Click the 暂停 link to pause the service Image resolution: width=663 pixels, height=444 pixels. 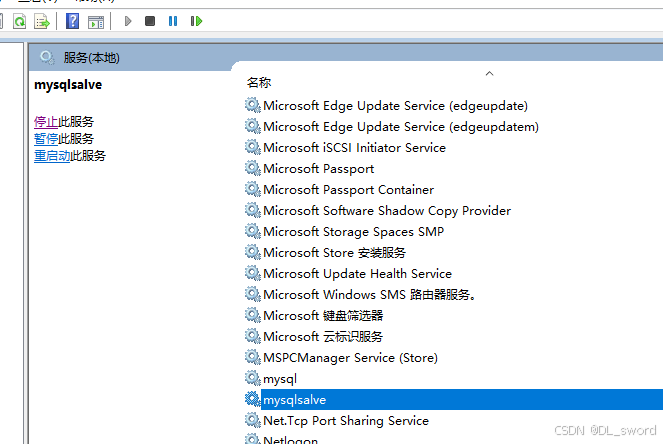tap(46, 139)
